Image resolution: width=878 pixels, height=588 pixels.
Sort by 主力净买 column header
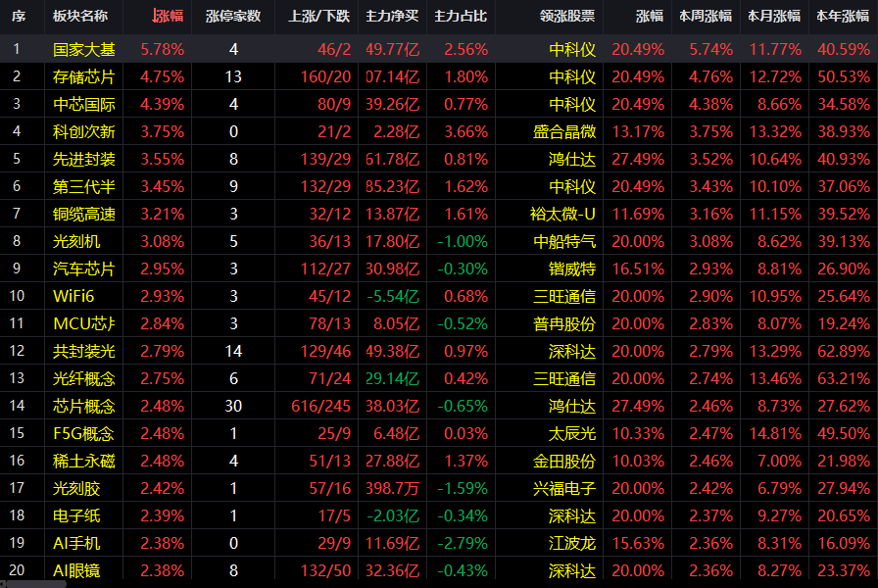(392, 17)
